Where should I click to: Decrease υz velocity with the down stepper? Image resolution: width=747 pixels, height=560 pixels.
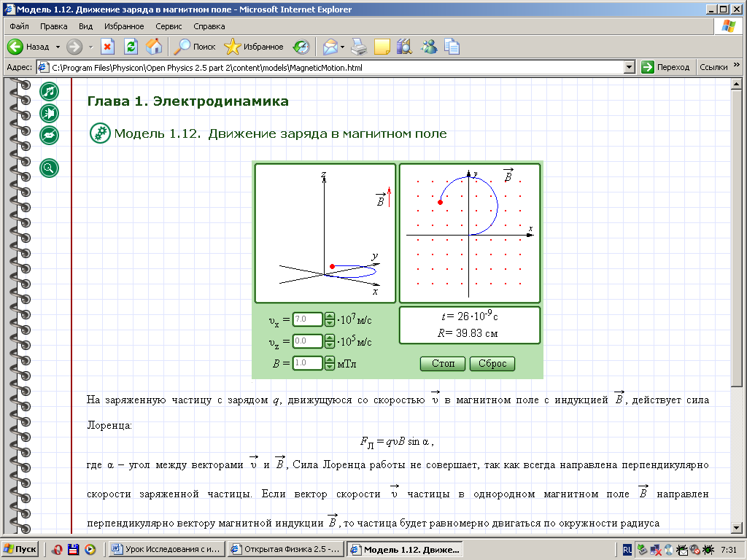click(330, 344)
